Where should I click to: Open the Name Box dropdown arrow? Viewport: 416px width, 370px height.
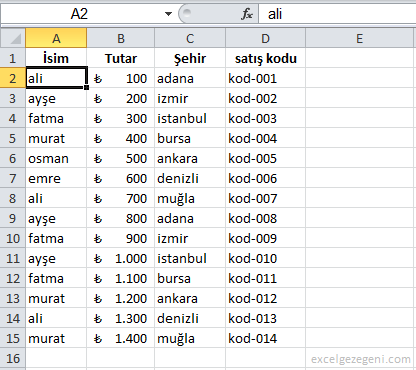click(x=168, y=14)
